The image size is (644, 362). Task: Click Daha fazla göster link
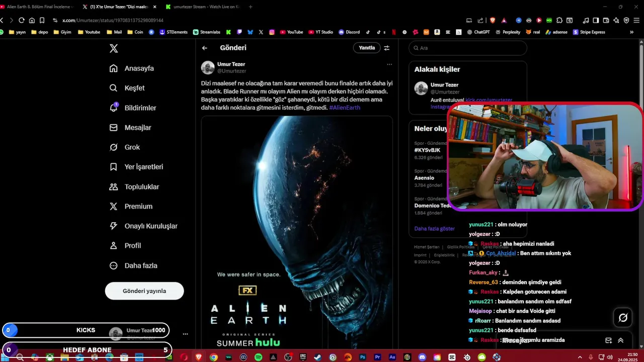pyautogui.click(x=434, y=229)
